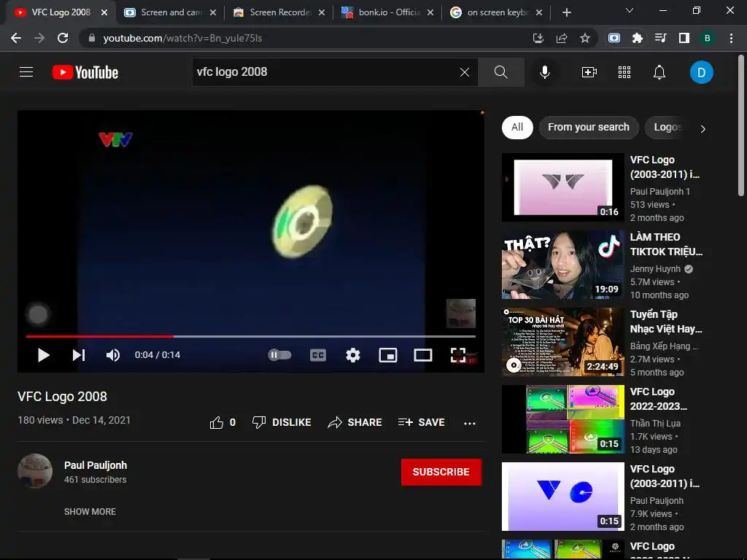Click the address bar URL
This screenshot has width=747, height=560.
pyautogui.click(x=182, y=38)
